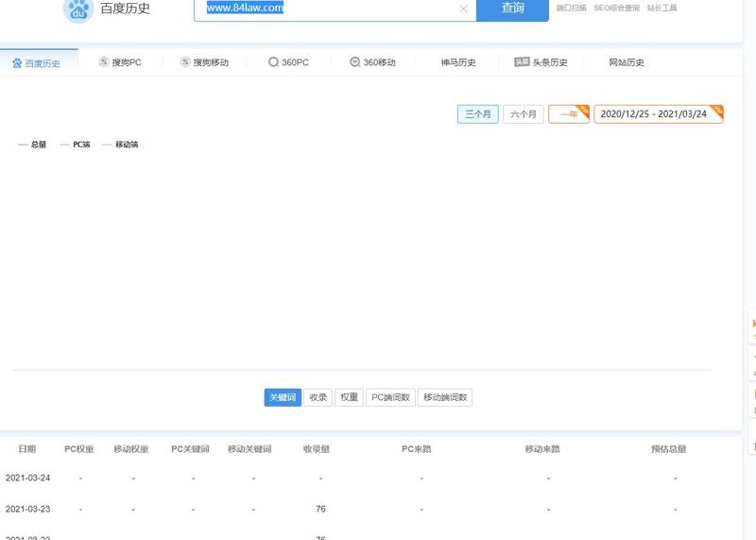Click the Sogou icon beside 搜狗PC

point(104,62)
